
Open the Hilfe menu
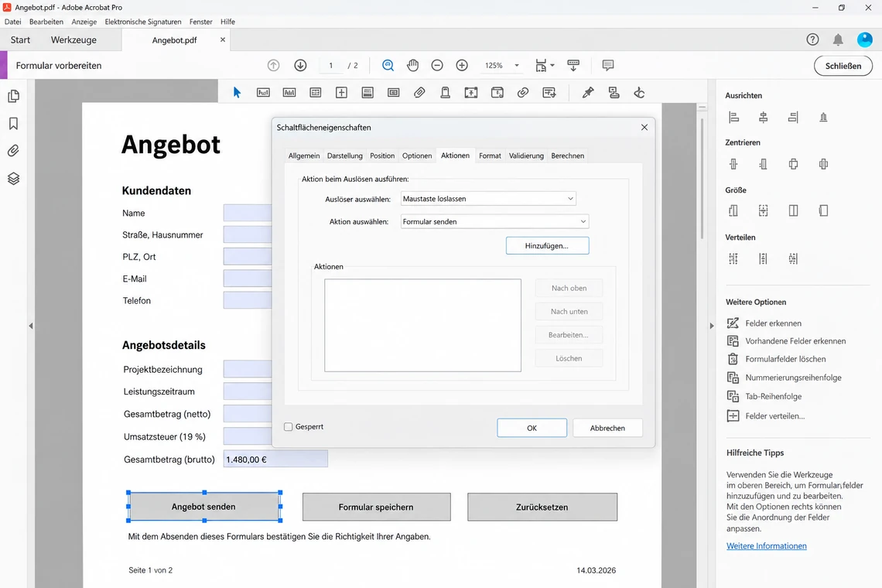(227, 22)
